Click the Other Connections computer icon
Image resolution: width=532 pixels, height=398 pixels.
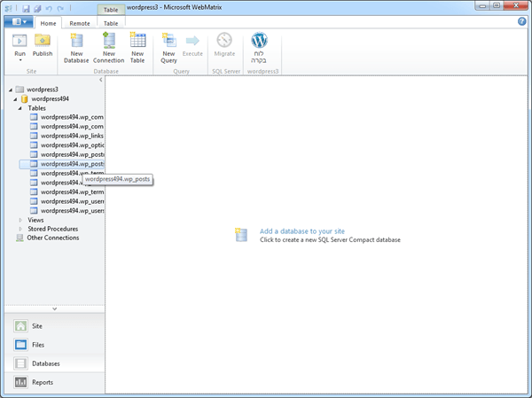coord(20,238)
